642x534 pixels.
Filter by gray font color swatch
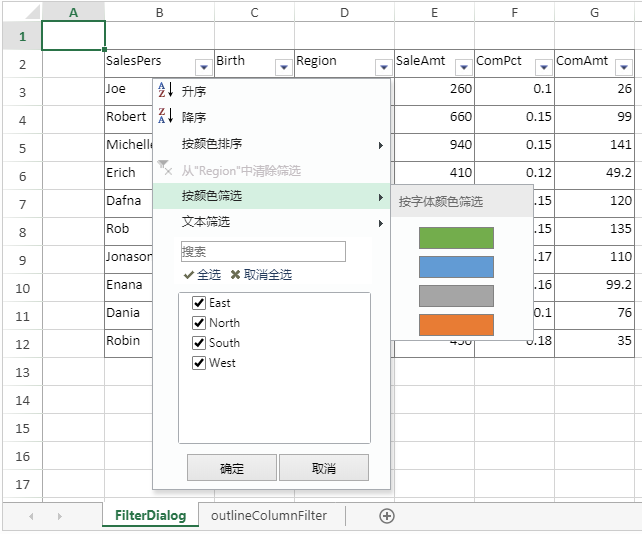pos(456,296)
